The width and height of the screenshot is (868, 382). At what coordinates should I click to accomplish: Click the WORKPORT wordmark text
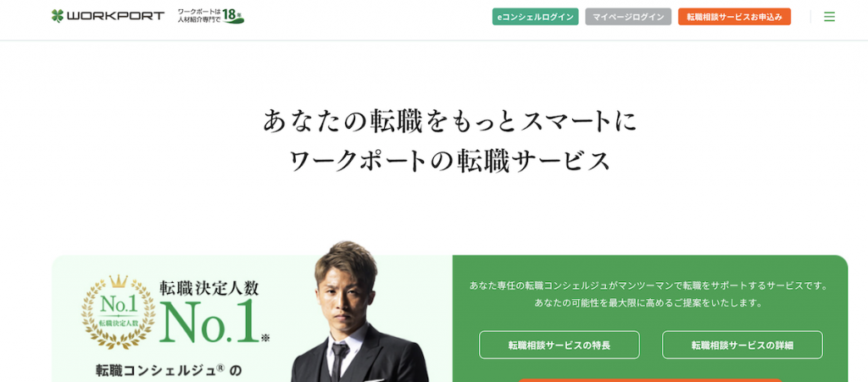point(115,16)
